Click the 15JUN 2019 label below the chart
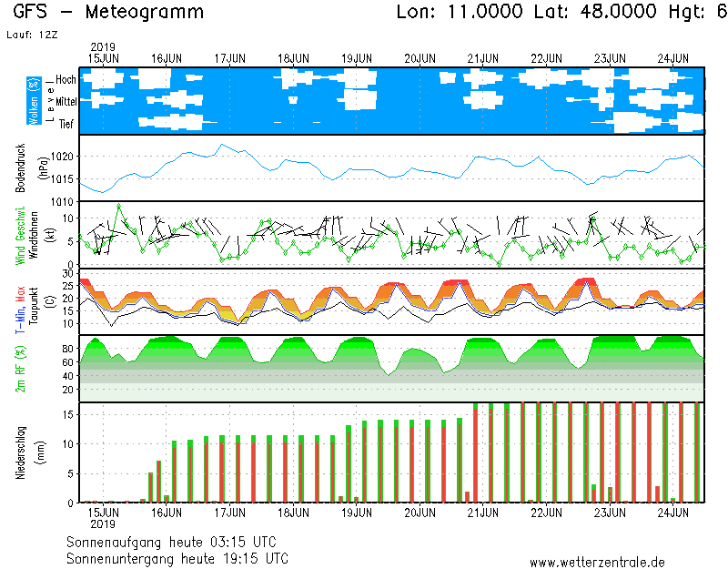Viewport: 728px width, 569px height. 103,517
